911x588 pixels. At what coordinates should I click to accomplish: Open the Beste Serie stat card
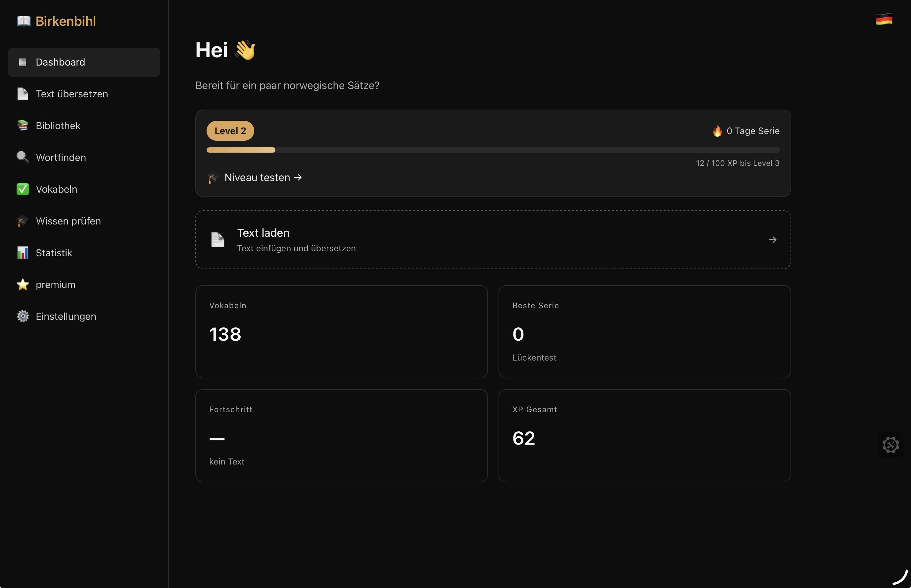pyautogui.click(x=644, y=332)
